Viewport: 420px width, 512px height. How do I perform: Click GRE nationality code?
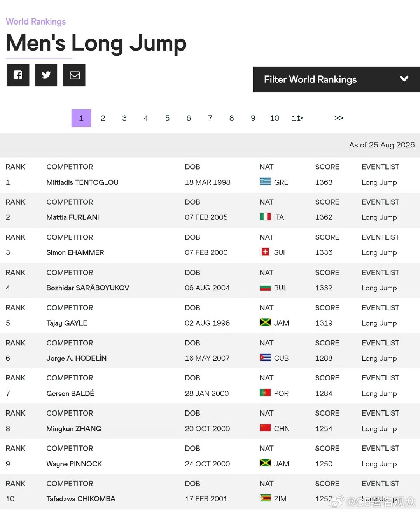[x=281, y=182]
